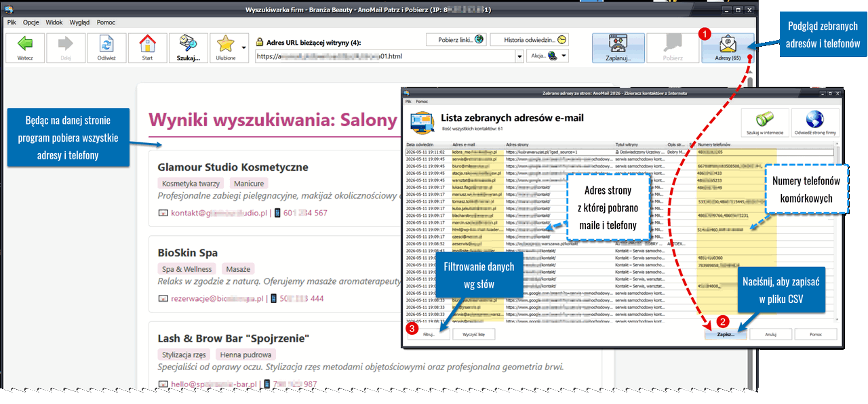
Task: Open the hello@ email link of Lash & Brow Bar
Action: [214, 384]
